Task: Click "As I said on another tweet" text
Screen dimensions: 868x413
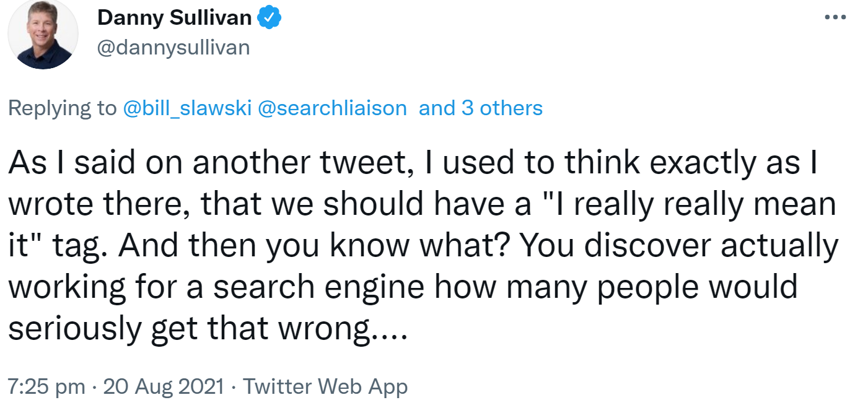Action: coord(204,163)
